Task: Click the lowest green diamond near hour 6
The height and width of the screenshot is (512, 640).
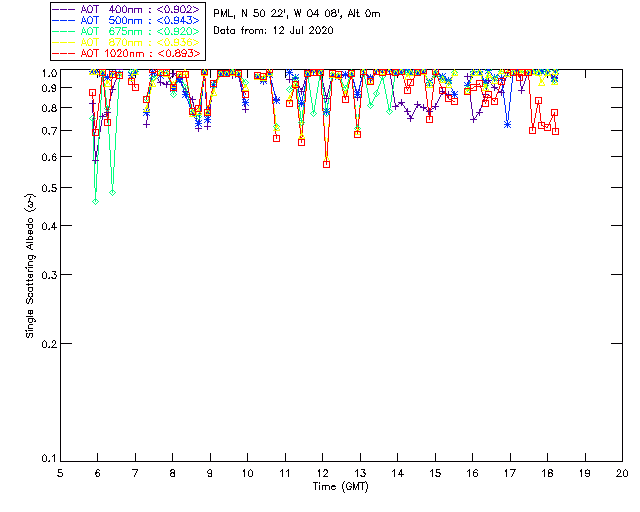Action: 96,201
